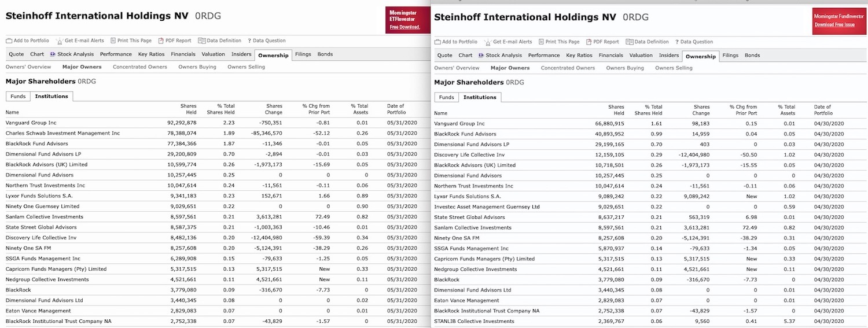868x328 pixels.
Task: Open PDF Report icon in right window
Action: [589, 42]
